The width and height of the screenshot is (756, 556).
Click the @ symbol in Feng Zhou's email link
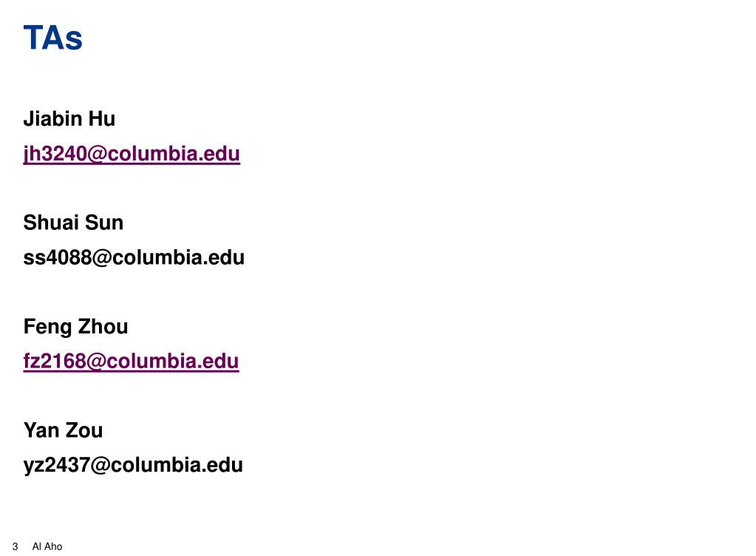(x=96, y=362)
